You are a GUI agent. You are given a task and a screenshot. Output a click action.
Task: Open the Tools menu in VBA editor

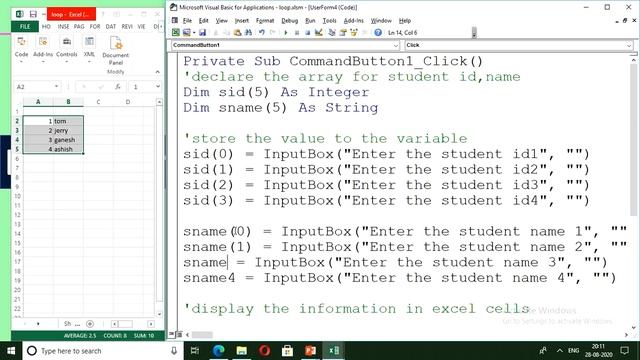click(329, 20)
